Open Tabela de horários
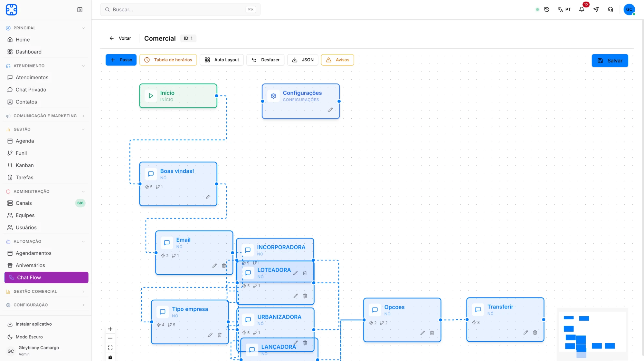 pyautogui.click(x=168, y=60)
